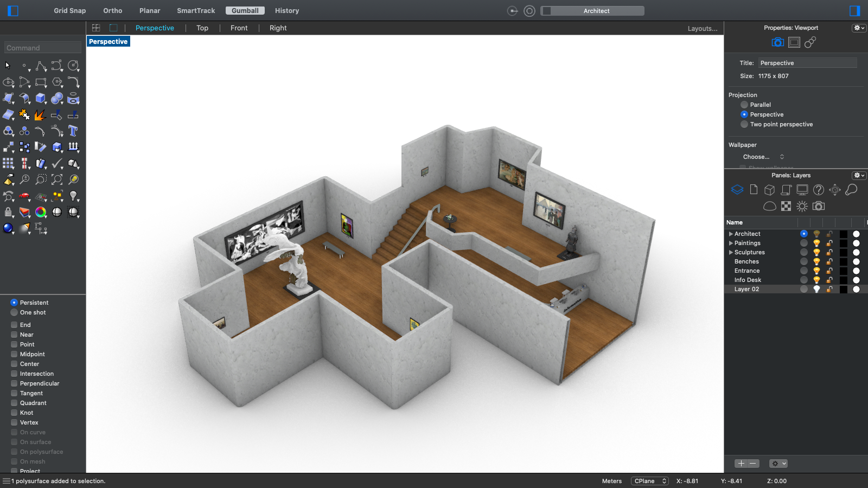The height and width of the screenshot is (488, 868).
Task: Click the Sculptures layer color swatch
Action: pyautogui.click(x=844, y=252)
